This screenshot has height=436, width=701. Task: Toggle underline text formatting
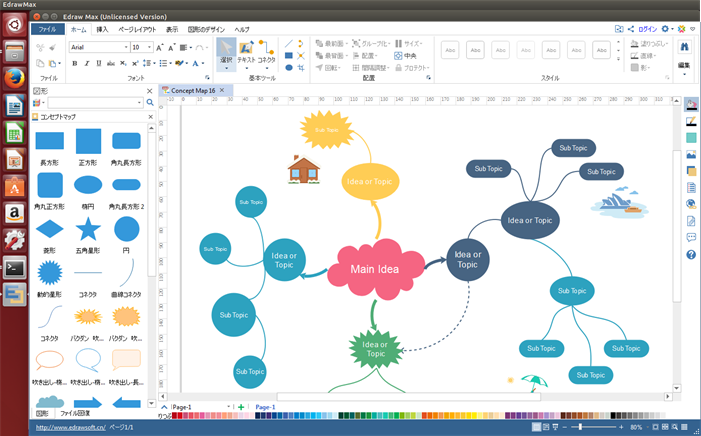click(98, 63)
